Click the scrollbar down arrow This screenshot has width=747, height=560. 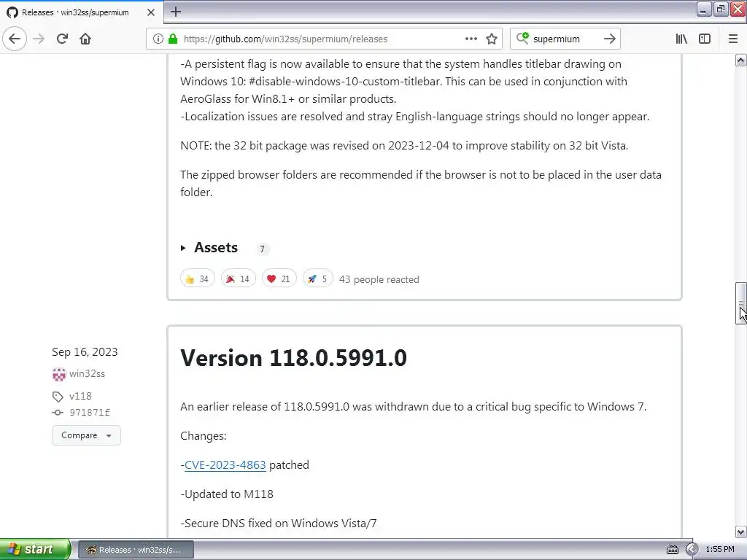tap(741, 532)
